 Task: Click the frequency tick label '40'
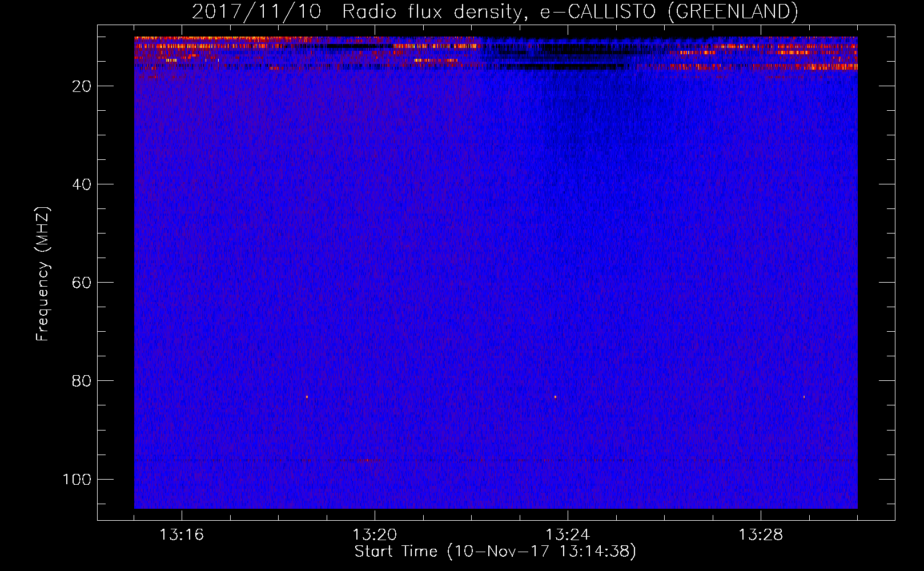point(82,184)
